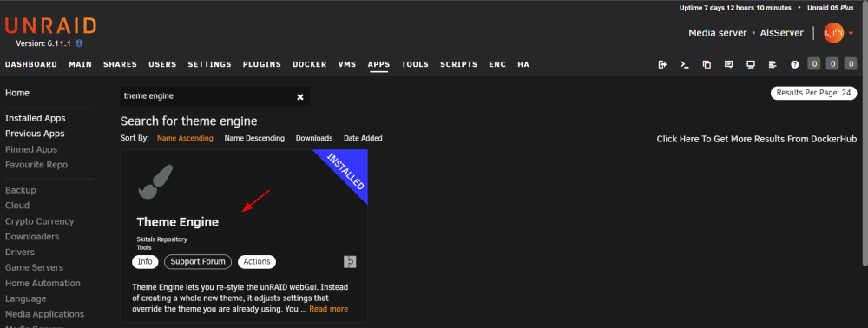868x328 pixels.
Task: Open the Dashboard tab
Action: click(x=31, y=64)
